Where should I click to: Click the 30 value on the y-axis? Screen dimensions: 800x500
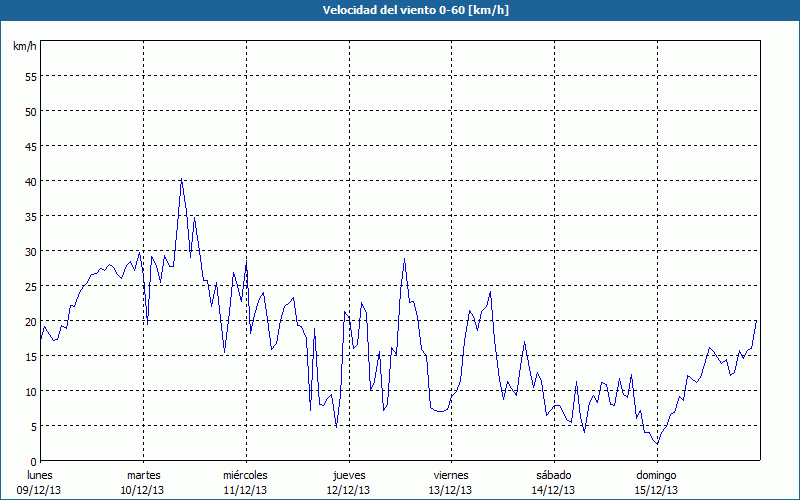[x=30, y=251]
